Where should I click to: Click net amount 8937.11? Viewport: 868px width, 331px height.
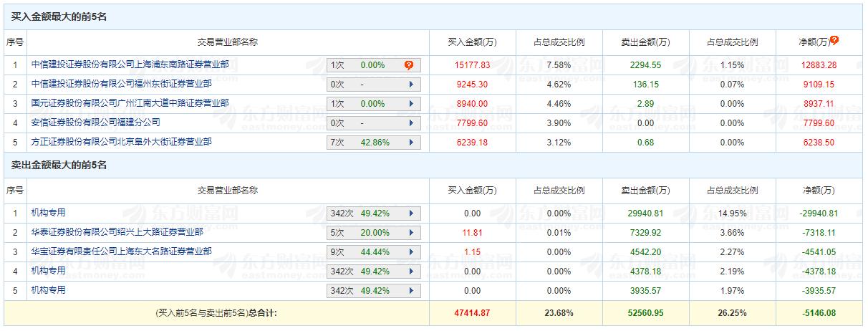coord(819,104)
